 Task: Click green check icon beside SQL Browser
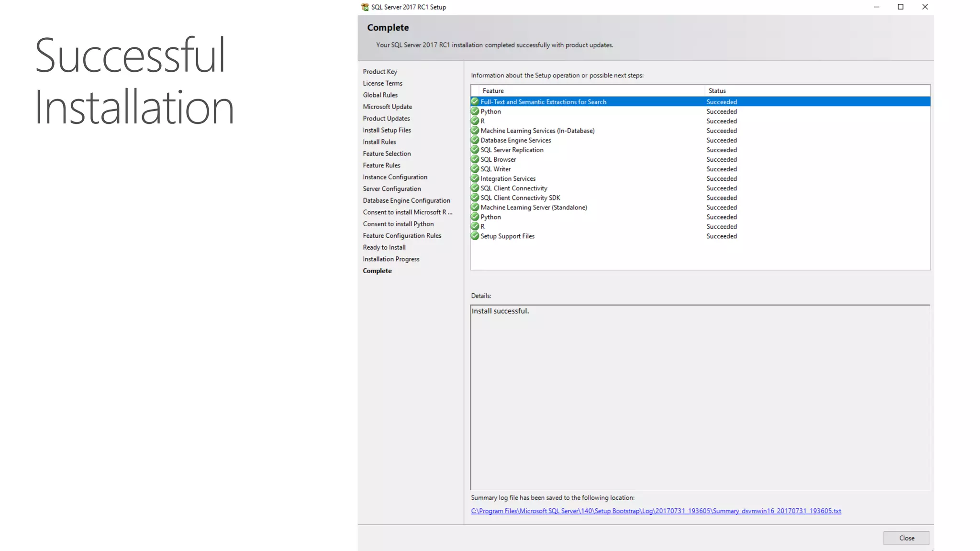[475, 159]
